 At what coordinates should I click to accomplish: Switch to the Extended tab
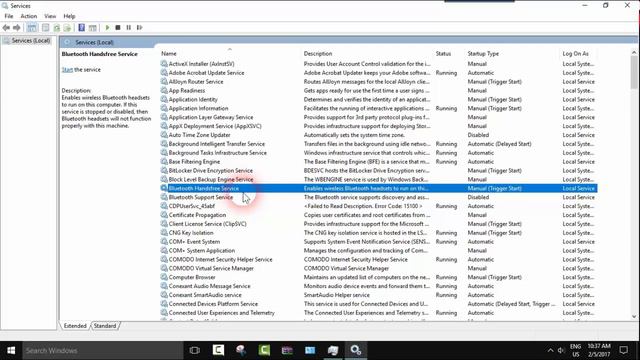point(75,326)
